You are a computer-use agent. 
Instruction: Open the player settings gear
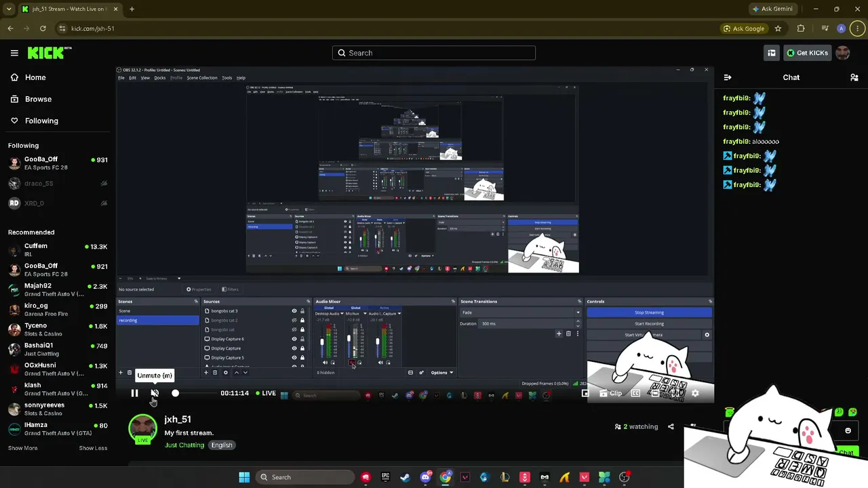point(695,393)
